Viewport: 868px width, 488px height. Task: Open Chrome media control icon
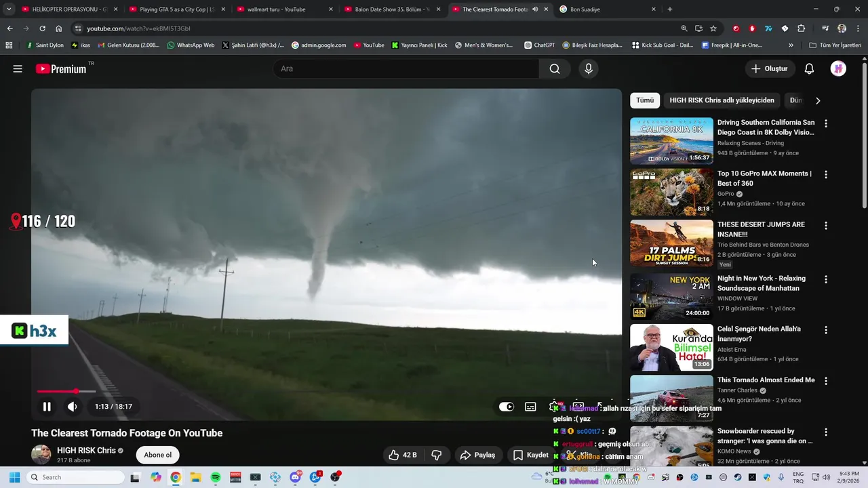coord(825,28)
